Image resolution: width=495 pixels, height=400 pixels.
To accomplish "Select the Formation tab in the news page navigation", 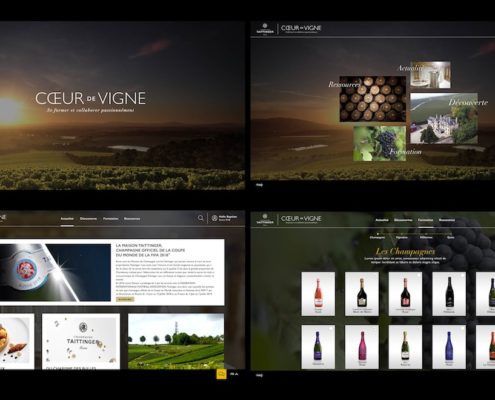I will coord(111,219).
